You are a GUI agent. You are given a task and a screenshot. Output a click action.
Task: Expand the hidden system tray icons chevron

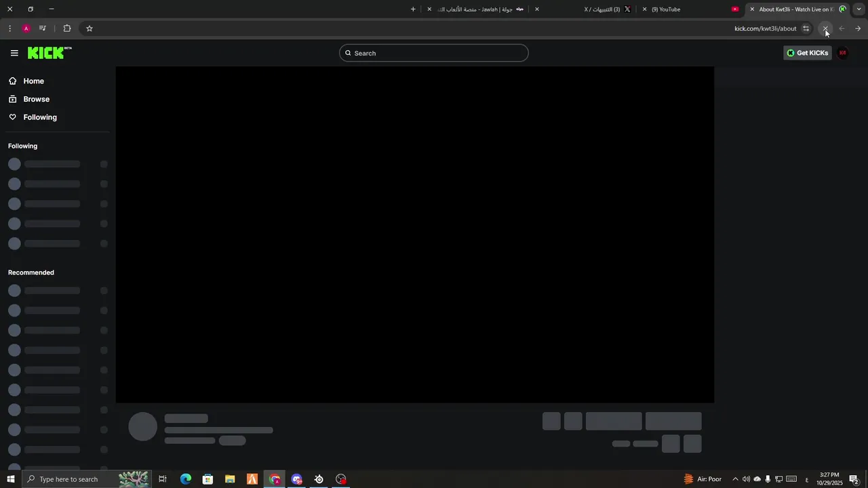pyautogui.click(x=735, y=479)
